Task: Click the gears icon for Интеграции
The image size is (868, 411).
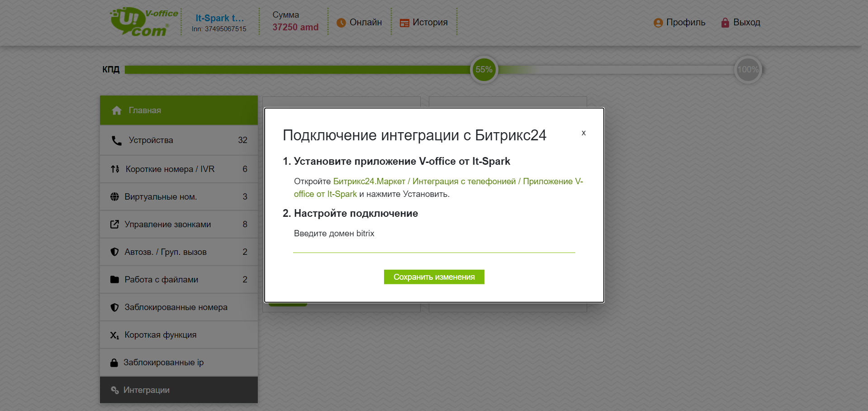Action: [x=115, y=390]
